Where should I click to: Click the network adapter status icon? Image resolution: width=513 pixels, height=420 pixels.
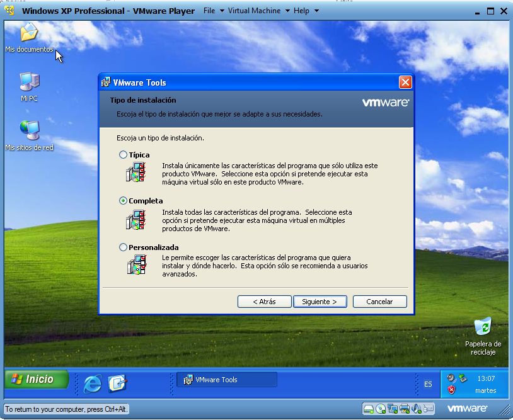(x=392, y=408)
